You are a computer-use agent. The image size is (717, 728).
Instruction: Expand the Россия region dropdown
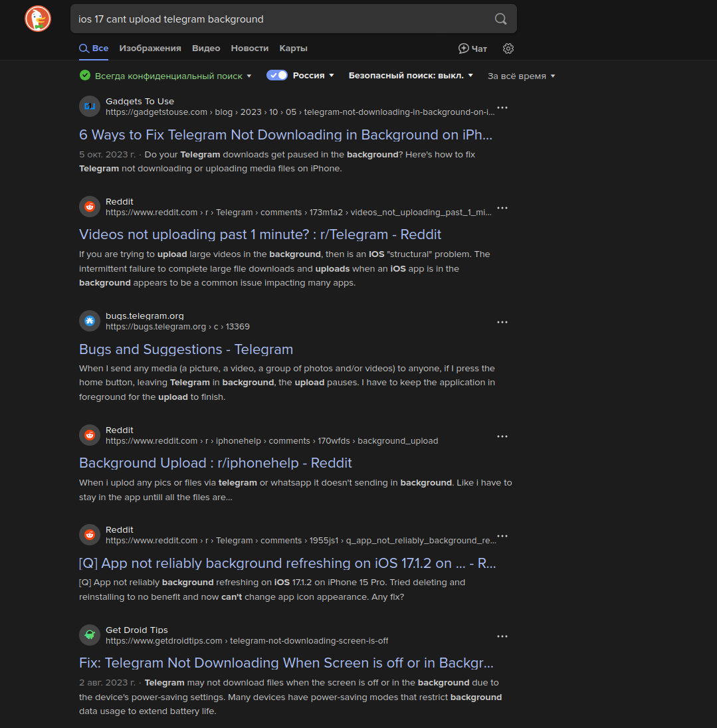tap(314, 75)
